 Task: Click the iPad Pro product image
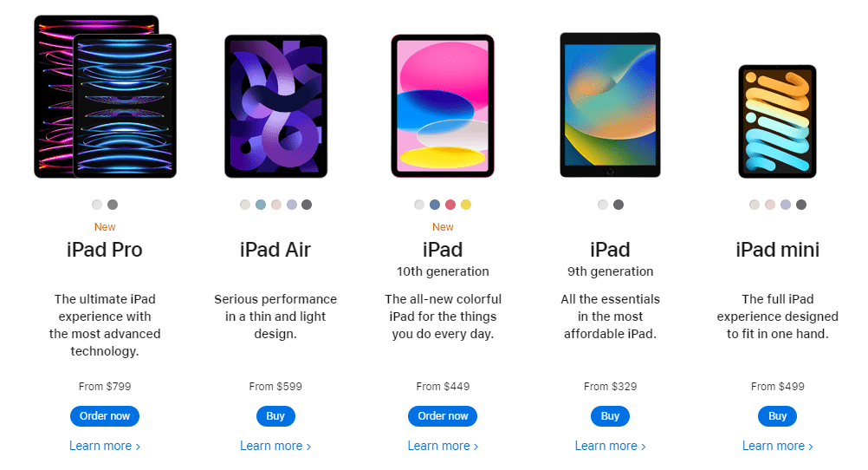(105, 97)
